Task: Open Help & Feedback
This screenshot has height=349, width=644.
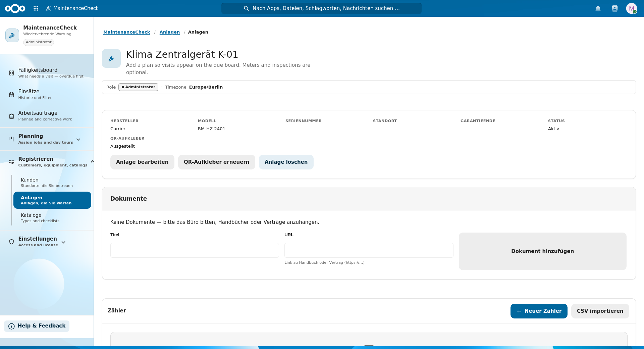Action: (37, 326)
